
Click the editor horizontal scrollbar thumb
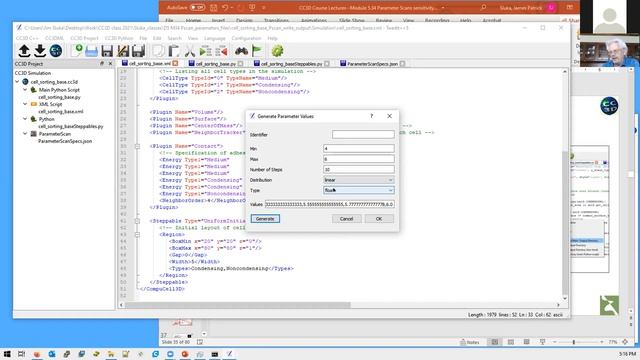point(238,305)
